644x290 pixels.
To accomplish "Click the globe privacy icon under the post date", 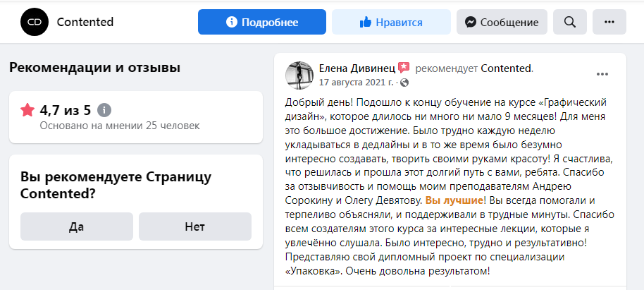I will [x=404, y=83].
